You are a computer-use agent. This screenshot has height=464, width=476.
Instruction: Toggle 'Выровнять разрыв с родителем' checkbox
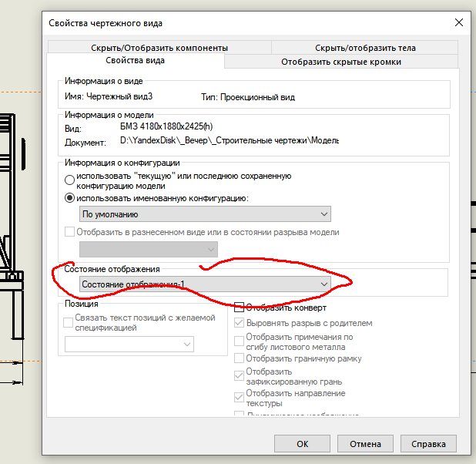(239, 323)
